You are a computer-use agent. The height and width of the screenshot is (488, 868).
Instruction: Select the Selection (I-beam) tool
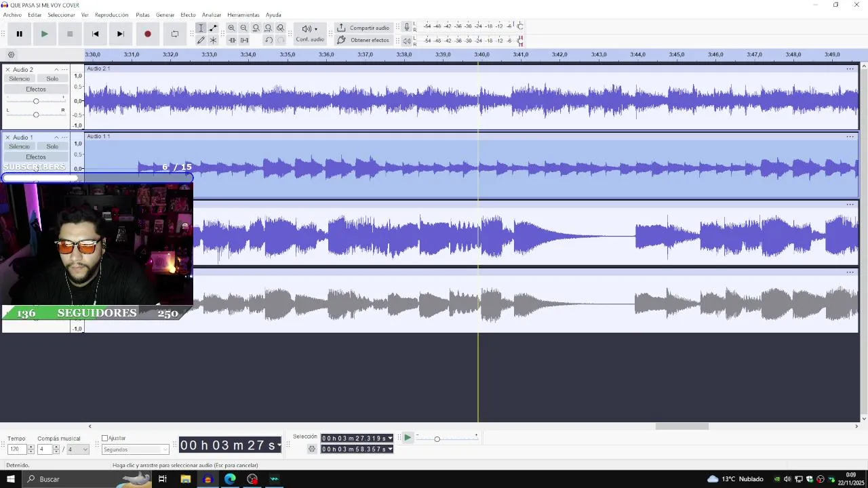click(201, 28)
